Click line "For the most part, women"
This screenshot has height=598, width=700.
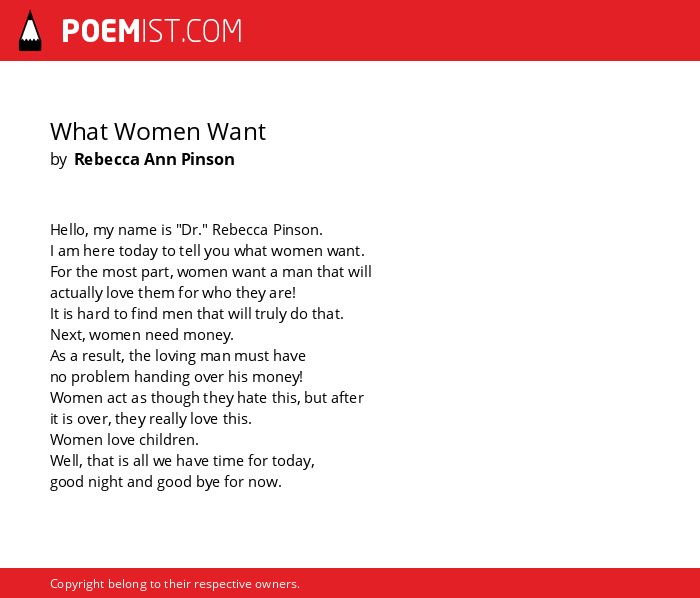click(x=211, y=272)
